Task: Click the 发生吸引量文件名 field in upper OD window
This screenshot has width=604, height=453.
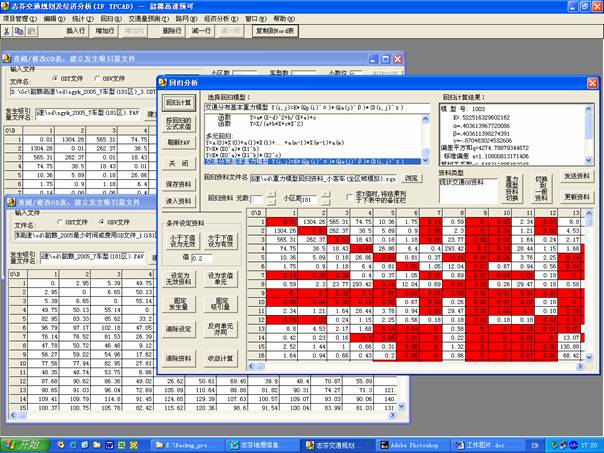Action: point(88,113)
